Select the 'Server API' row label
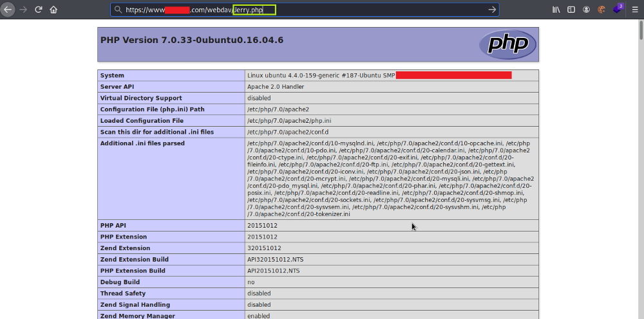644x319 pixels. click(117, 87)
